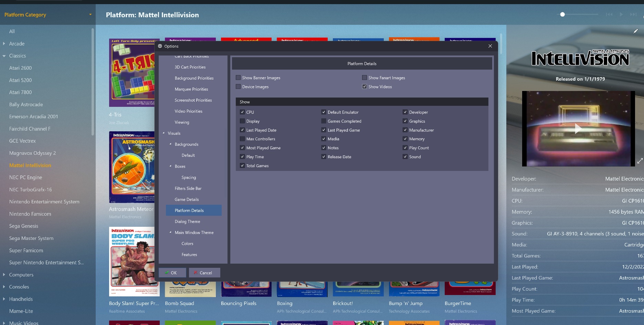Image resolution: width=644 pixels, height=325 pixels.
Task: Open the Platform Category dropdown
Action: [x=47, y=14]
